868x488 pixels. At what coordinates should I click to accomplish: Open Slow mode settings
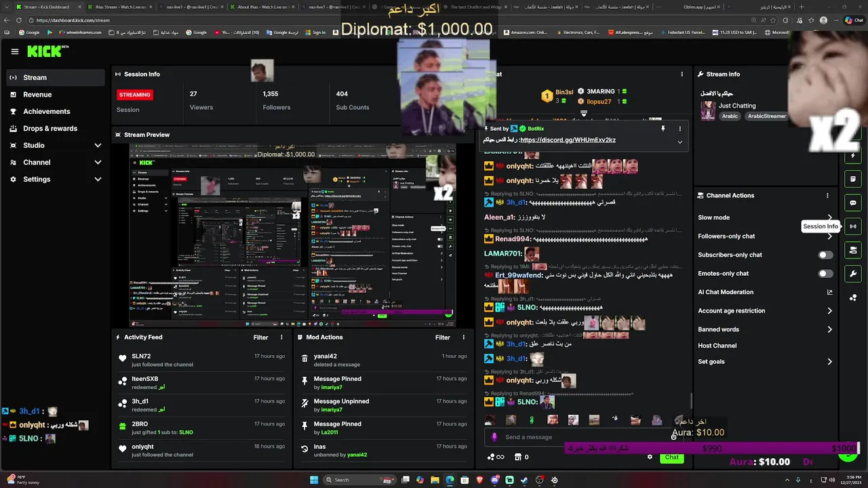(764, 218)
